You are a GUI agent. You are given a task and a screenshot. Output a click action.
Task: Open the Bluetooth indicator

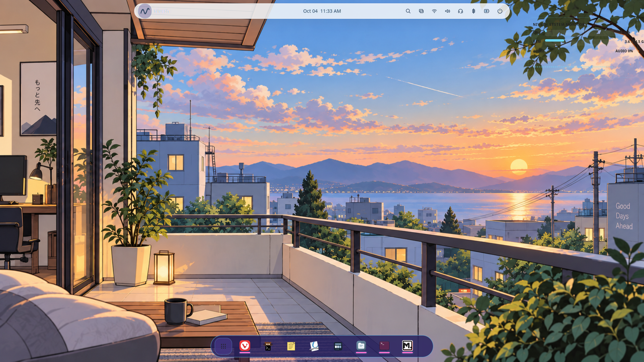click(x=474, y=11)
